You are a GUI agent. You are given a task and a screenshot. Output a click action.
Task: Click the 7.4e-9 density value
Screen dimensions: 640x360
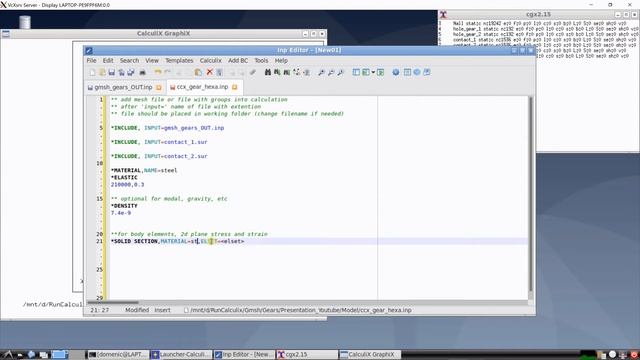[121, 213]
